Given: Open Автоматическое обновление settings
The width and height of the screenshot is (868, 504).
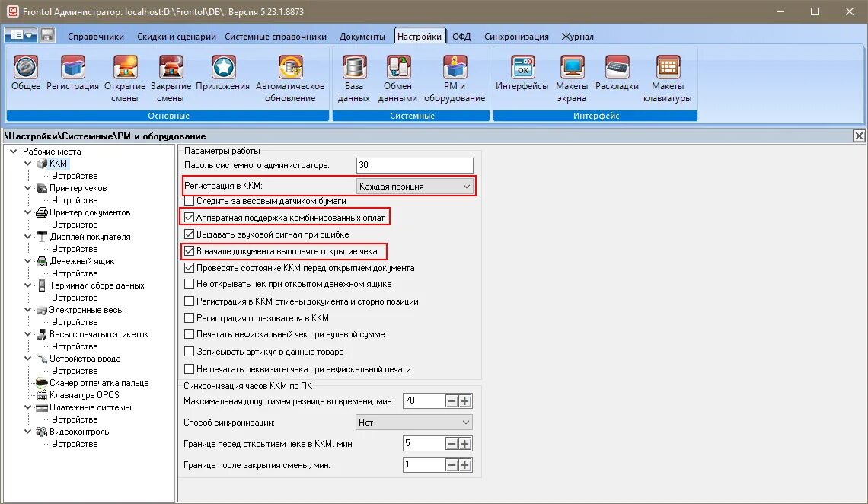Looking at the screenshot, I should pos(290,78).
